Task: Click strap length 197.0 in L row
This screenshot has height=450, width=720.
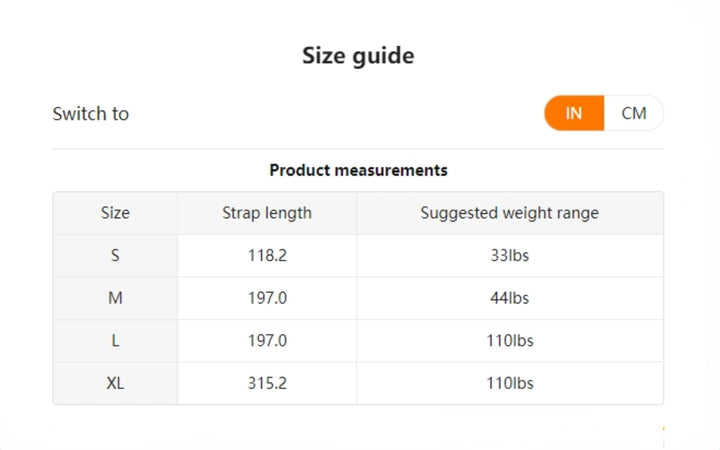Action: click(x=267, y=340)
